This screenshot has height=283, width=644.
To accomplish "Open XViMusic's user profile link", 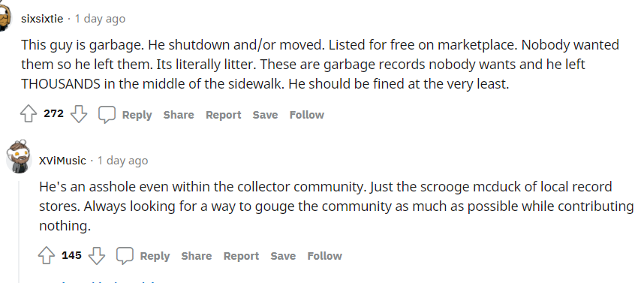I will click(62, 160).
